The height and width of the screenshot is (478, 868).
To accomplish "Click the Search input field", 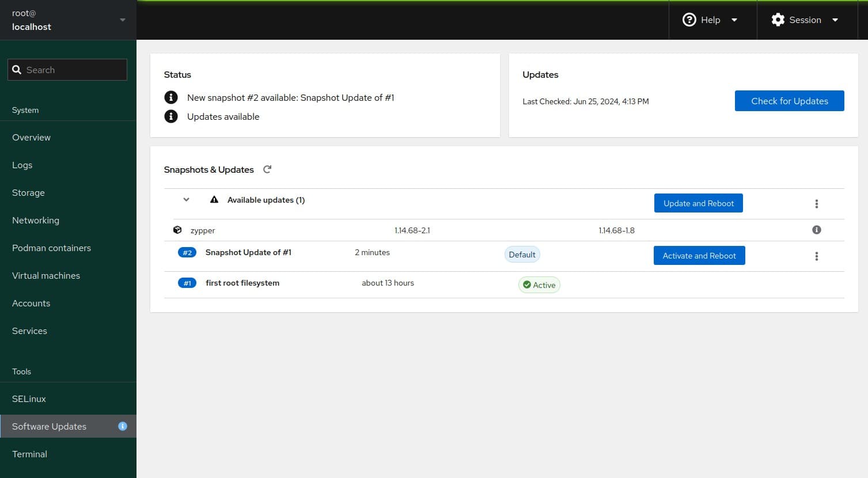I will click(67, 70).
